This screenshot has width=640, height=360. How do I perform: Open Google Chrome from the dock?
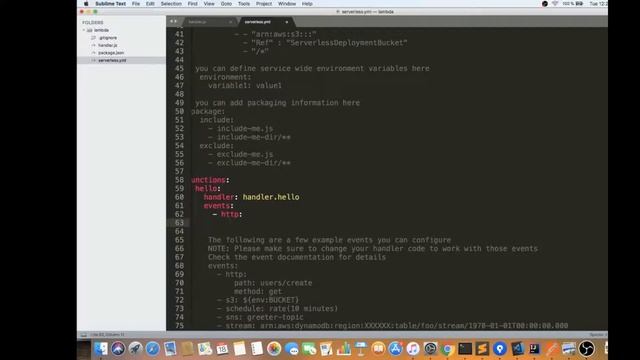[447, 349]
